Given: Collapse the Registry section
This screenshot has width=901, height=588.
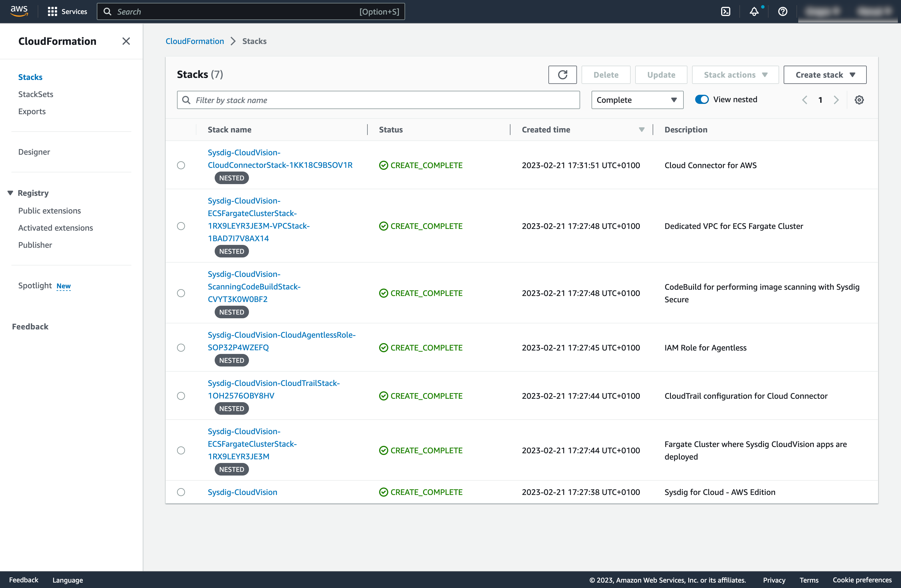Looking at the screenshot, I should click(10, 193).
